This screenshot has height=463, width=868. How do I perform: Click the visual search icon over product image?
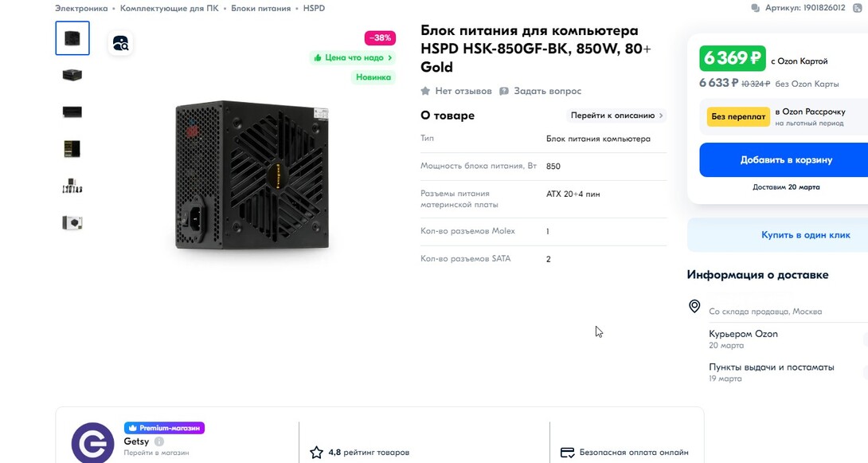120,43
